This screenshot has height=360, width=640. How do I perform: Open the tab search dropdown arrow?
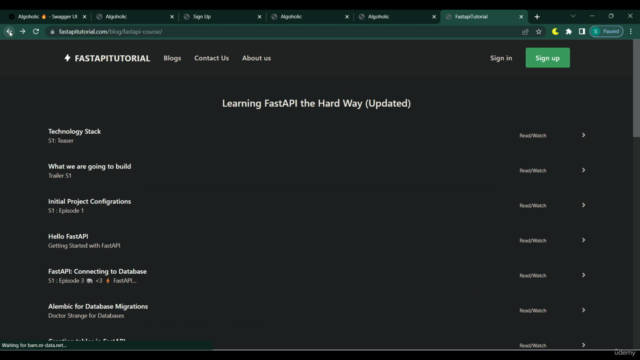click(573, 16)
